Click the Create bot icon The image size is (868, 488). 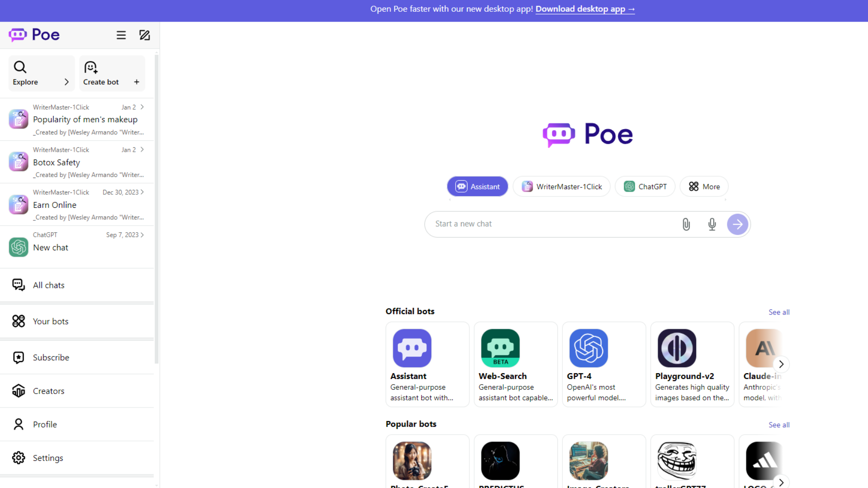click(91, 67)
